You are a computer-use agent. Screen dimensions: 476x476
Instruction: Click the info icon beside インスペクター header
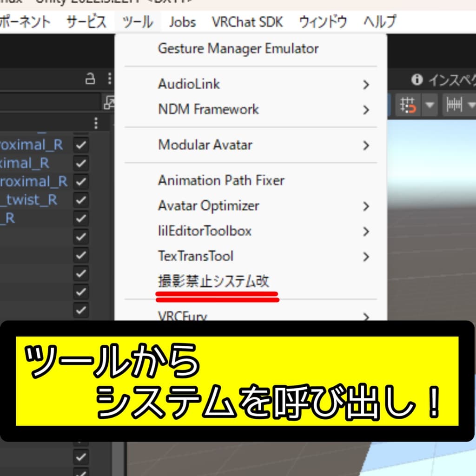417,80
